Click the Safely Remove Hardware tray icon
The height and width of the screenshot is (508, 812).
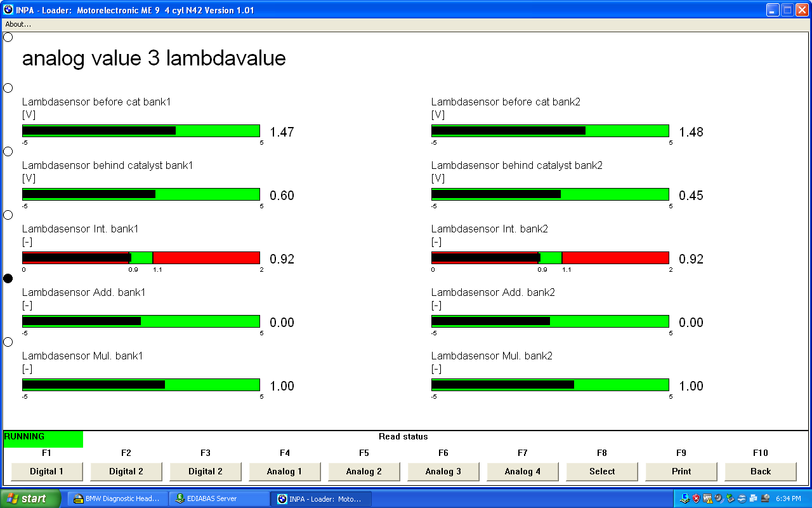click(x=730, y=498)
